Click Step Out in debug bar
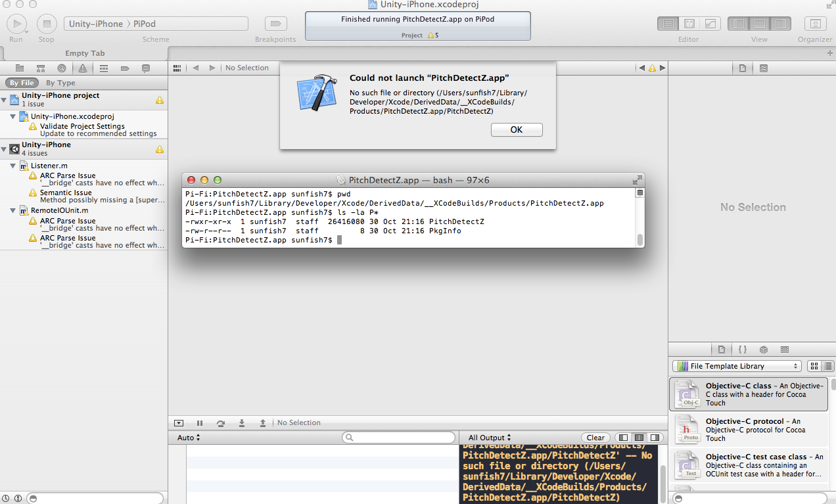Screen dimensions: 836x504 coord(263,423)
